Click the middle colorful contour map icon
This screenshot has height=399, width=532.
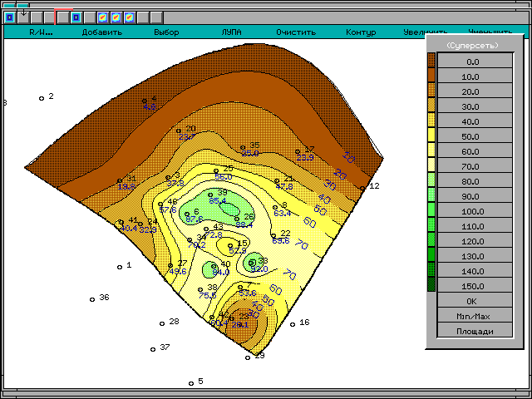pyautogui.click(x=116, y=17)
